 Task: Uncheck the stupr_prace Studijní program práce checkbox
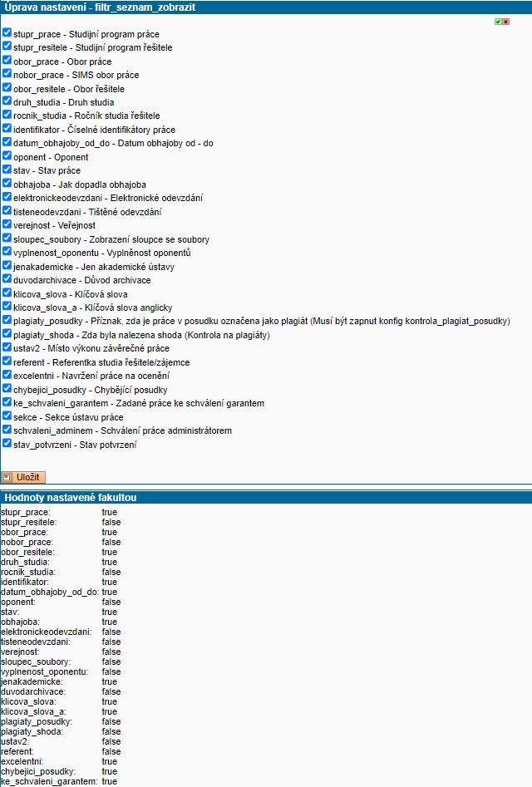click(x=7, y=33)
